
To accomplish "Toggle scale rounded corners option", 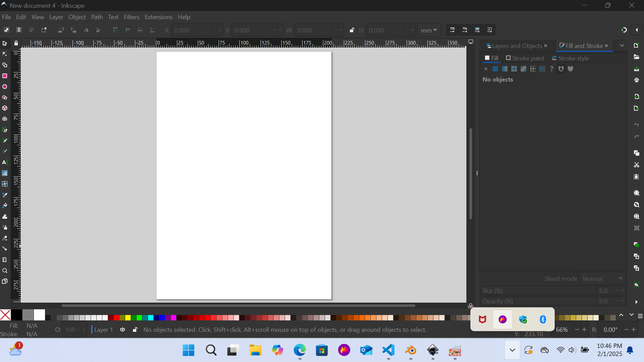I will pos(464,30).
